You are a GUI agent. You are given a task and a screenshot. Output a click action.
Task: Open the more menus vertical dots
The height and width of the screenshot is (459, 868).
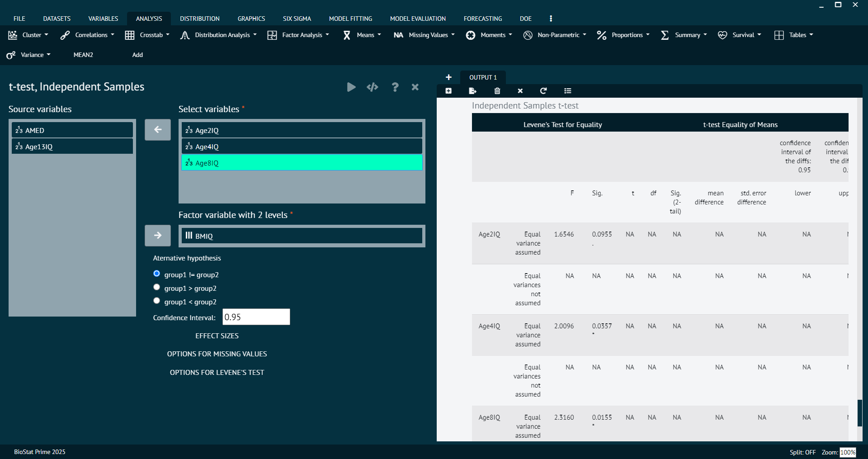click(x=551, y=19)
